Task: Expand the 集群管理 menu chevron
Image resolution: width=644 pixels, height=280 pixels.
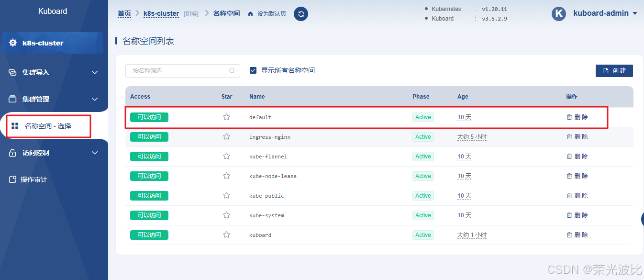Action: [x=95, y=99]
